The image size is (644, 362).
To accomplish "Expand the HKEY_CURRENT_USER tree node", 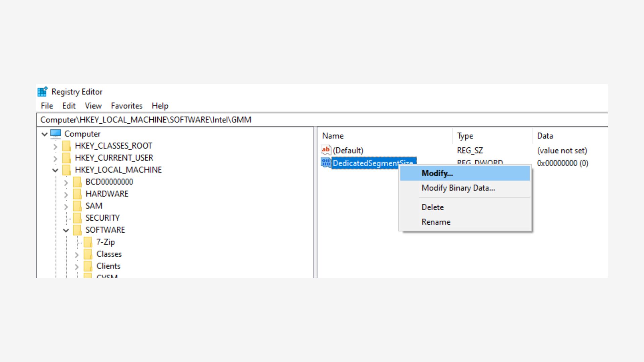I will [x=55, y=158].
